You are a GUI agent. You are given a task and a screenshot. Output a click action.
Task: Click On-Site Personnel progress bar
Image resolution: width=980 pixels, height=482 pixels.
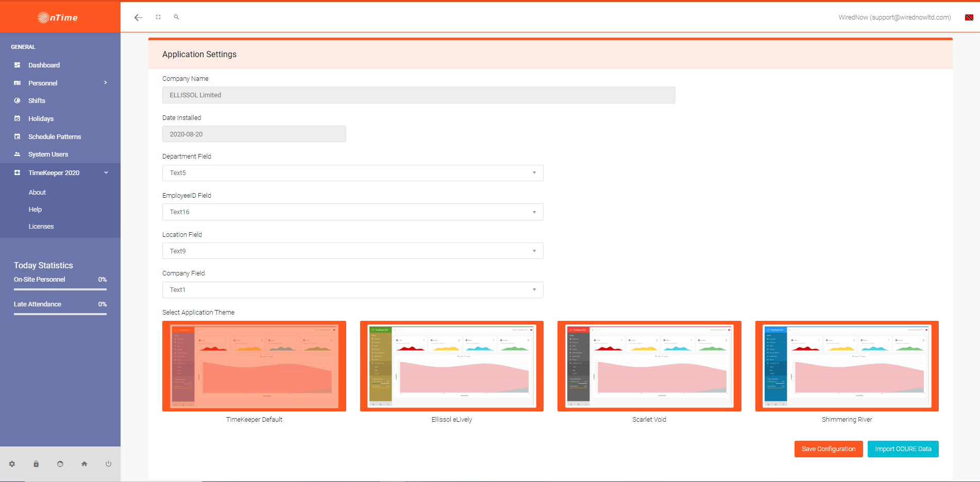(x=60, y=289)
